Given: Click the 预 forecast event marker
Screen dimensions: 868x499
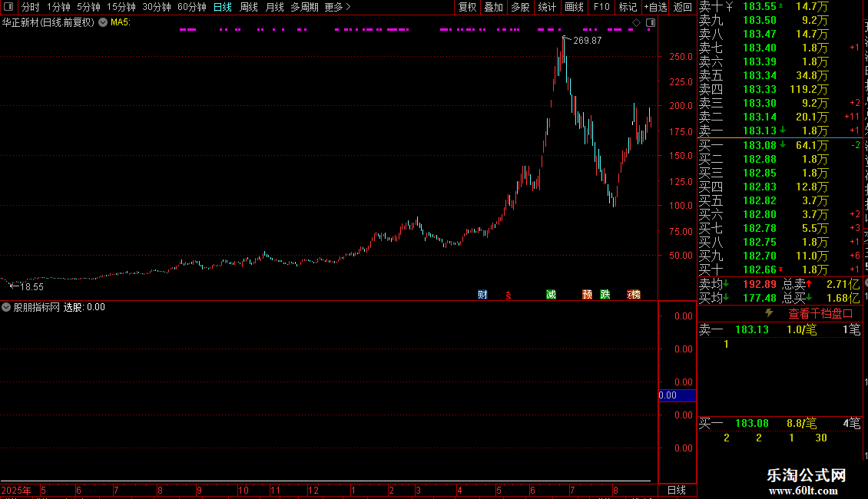Looking at the screenshot, I should [x=588, y=294].
